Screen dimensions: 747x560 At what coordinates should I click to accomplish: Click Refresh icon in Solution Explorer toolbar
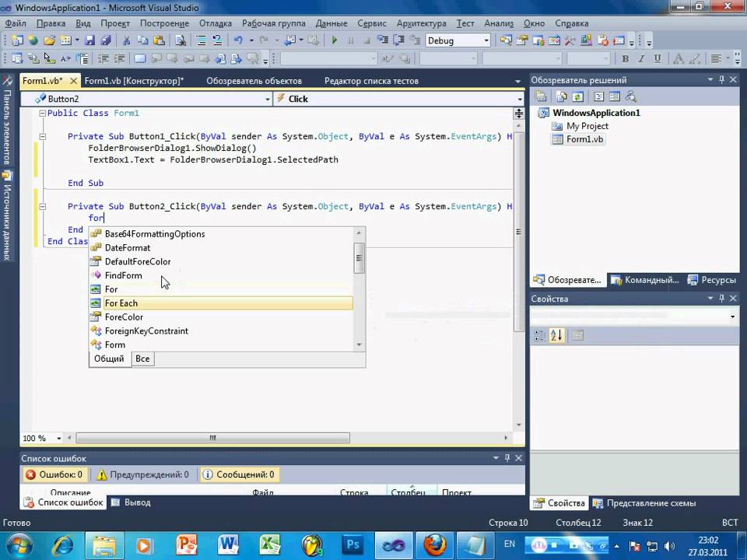tap(577, 96)
